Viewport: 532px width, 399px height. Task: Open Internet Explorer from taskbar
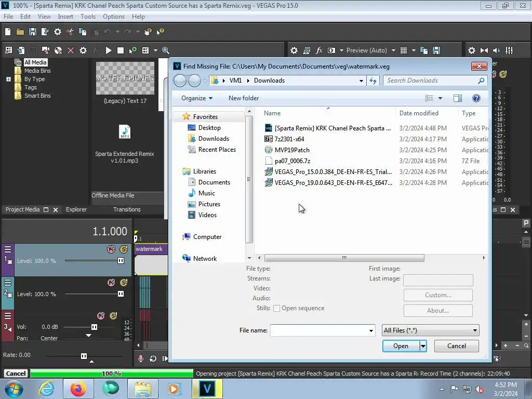click(x=46, y=389)
